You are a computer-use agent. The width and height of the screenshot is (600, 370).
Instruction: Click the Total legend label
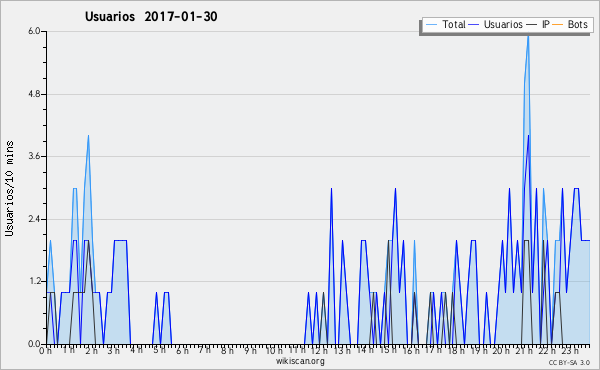coord(454,24)
